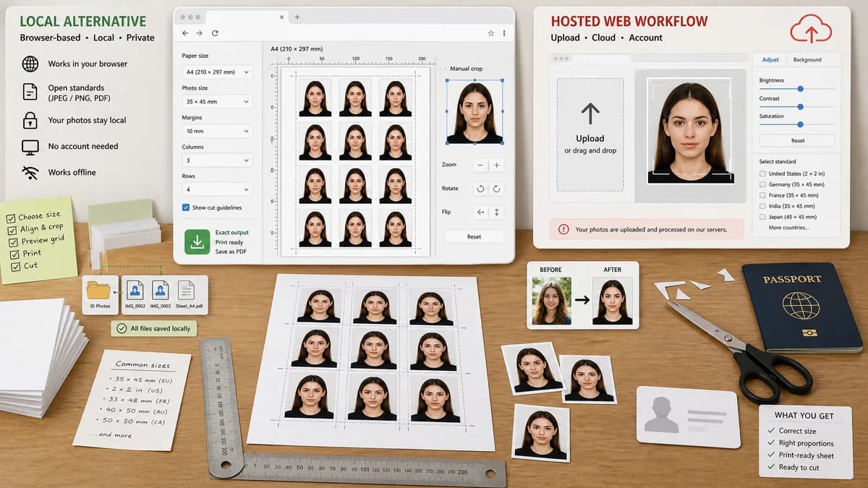Click the green download icon

[x=196, y=242]
